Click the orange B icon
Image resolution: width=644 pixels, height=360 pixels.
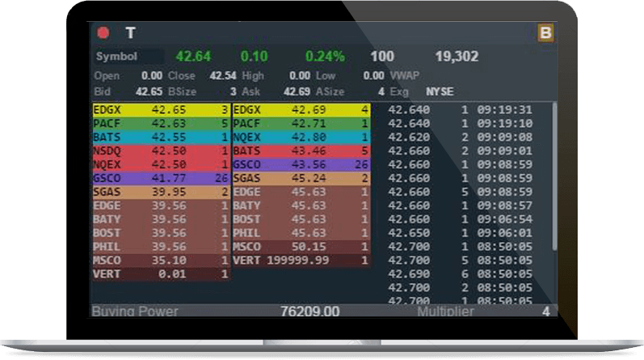click(x=546, y=33)
